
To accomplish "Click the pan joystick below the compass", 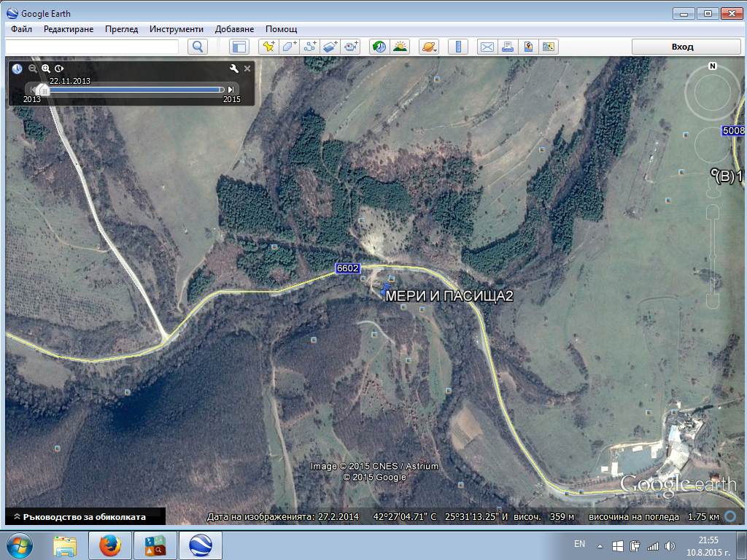I will (712, 145).
